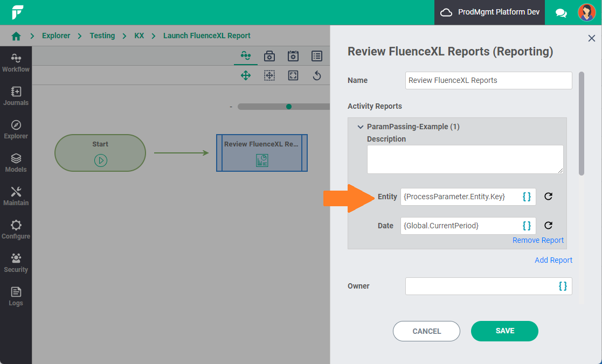Screen dimensions: 602x364
Task: Open Configure in the sidebar
Action: point(16,230)
